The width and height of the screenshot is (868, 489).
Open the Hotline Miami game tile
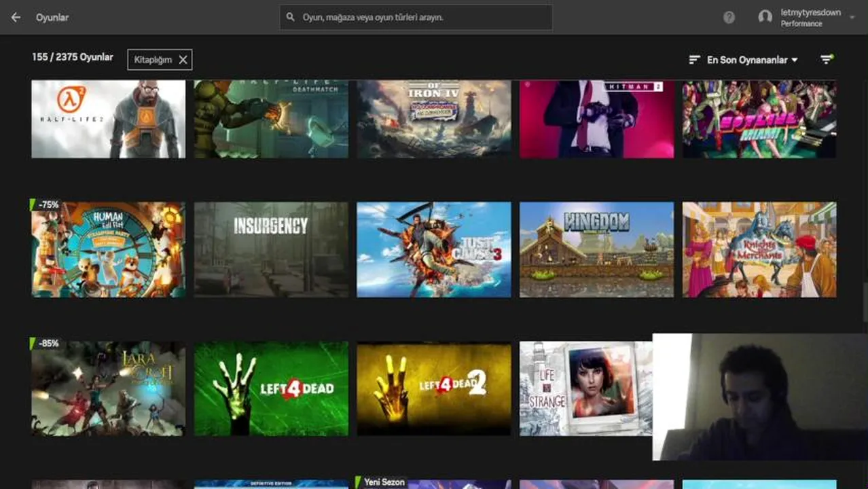(759, 120)
